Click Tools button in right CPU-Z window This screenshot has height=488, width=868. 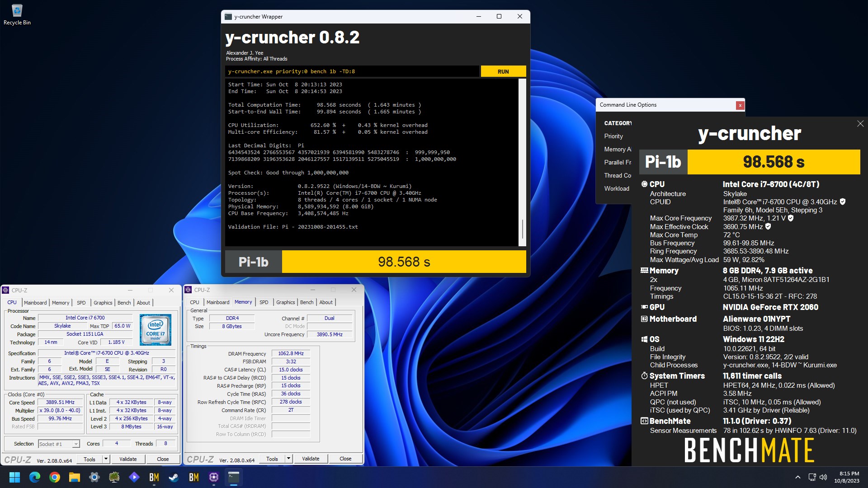click(272, 459)
